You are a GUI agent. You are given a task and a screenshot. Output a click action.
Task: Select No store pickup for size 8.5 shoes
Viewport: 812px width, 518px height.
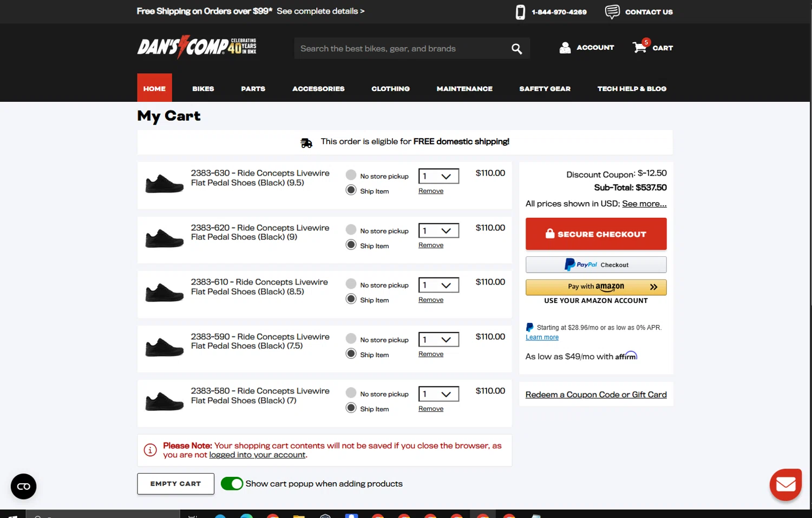351,284
